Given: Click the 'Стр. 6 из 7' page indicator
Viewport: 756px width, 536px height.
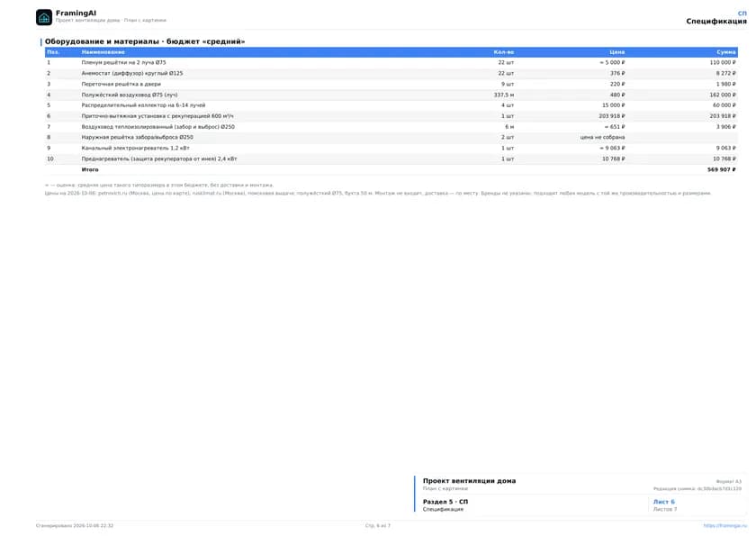Looking at the screenshot, I should coord(377,525).
